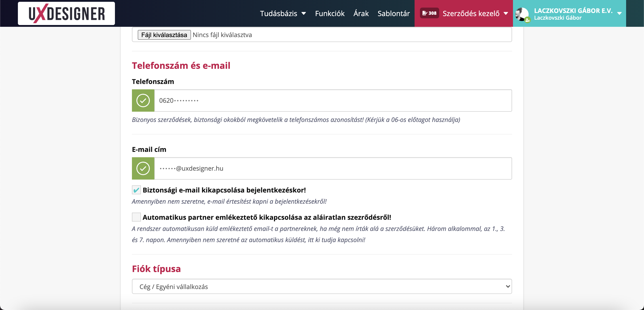This screenshot has height=310, width=644.
Task: Select 'Cég / Egyéni vállalkozás' in the combo box
Action: 322,287
